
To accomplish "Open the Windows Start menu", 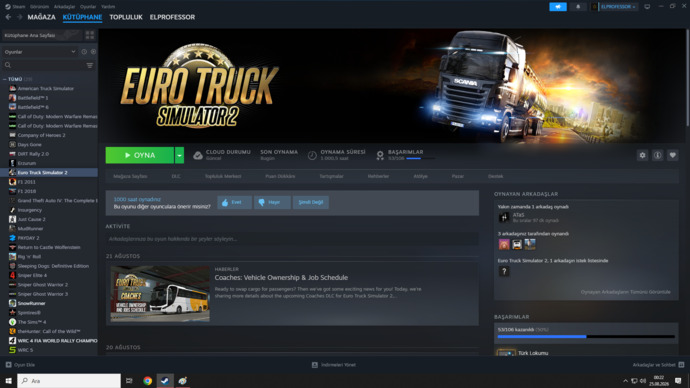I will tap(8, 381).
